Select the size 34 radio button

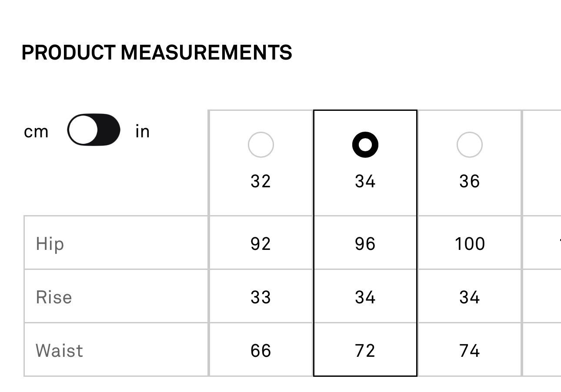pyautogui.click(x=365, y=145)
